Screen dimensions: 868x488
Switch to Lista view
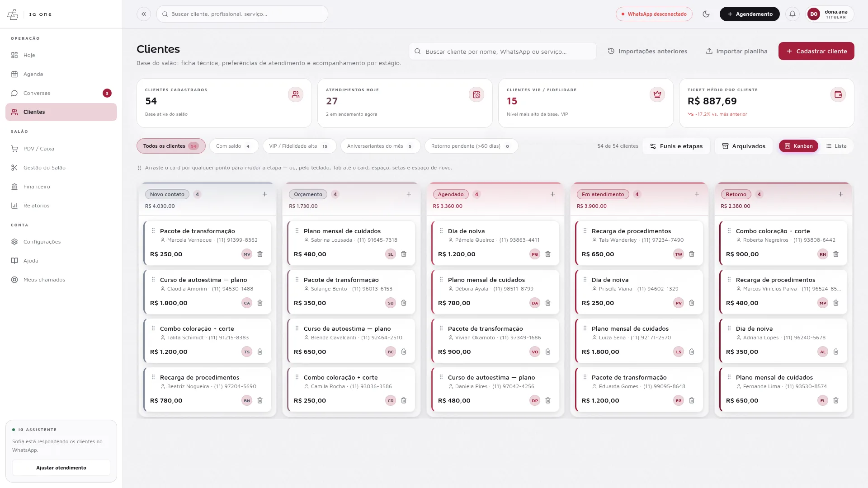tap(836, 146)
